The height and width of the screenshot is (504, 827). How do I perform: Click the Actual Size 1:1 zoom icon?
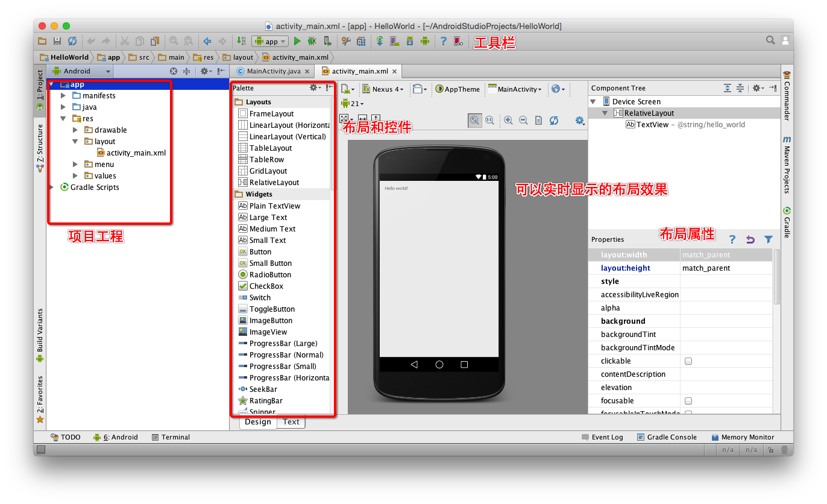point(489,121)
